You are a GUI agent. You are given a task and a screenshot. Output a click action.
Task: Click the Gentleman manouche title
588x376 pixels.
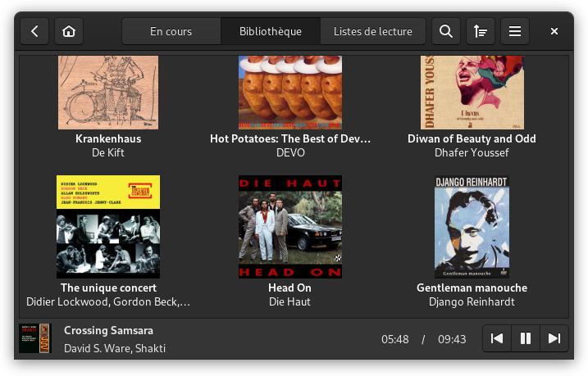pyautogui.click(x=472, y=288)
